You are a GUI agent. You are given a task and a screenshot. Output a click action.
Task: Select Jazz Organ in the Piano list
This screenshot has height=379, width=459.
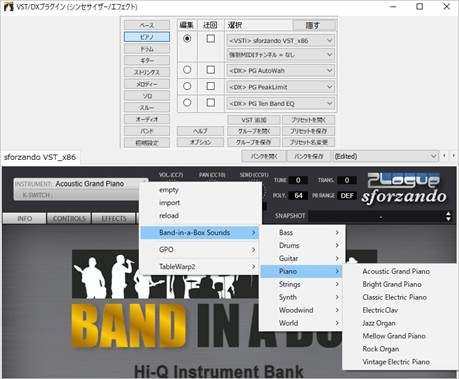(x=379, y=323)
